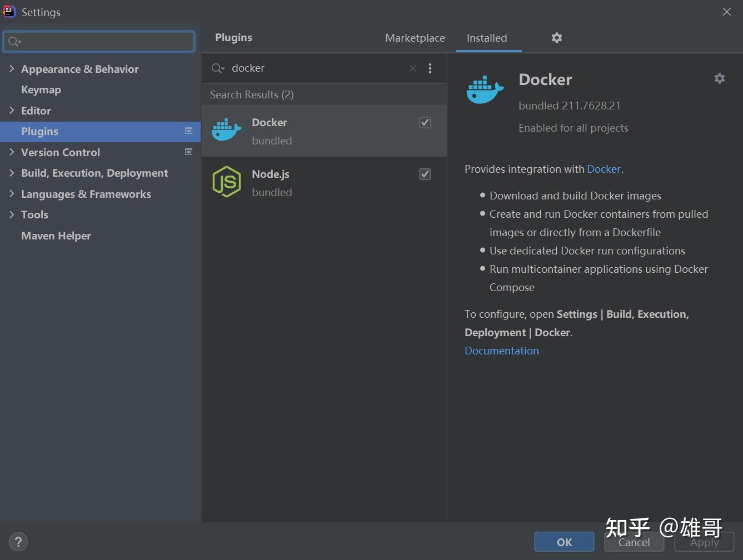The height and width of the screenshot is (560, 743).
Task: Switch to the Marketplace tab
Action: click(x=415, y=38)
